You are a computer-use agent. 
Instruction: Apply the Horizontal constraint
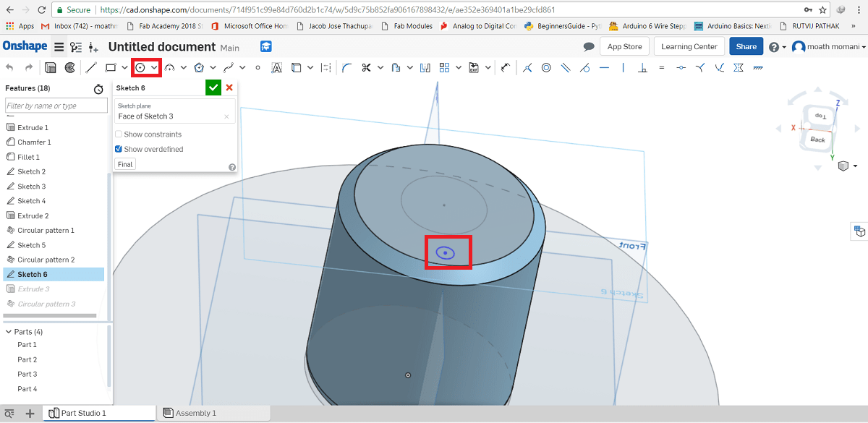604,68
